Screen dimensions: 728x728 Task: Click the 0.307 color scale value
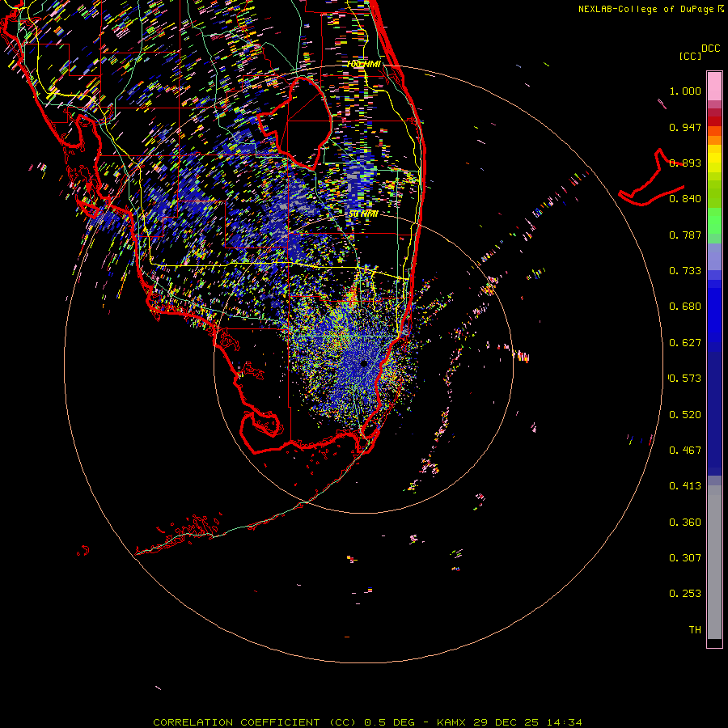[x=685, y=558]
